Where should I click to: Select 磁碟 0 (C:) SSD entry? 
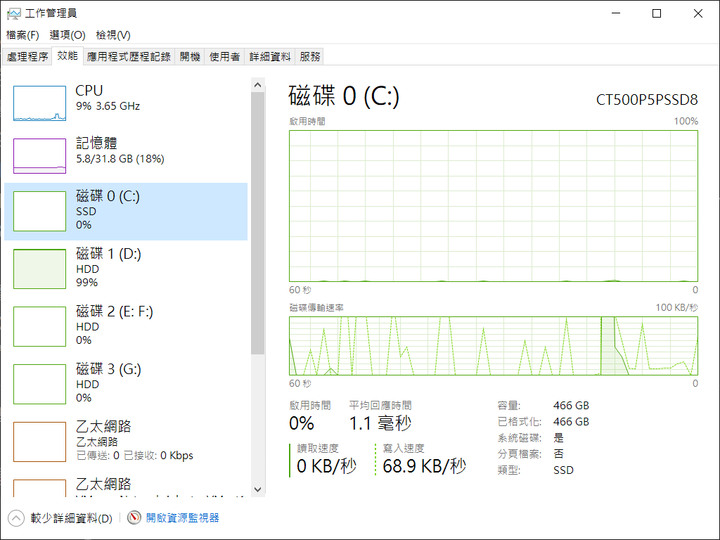[x=126, y=211]
